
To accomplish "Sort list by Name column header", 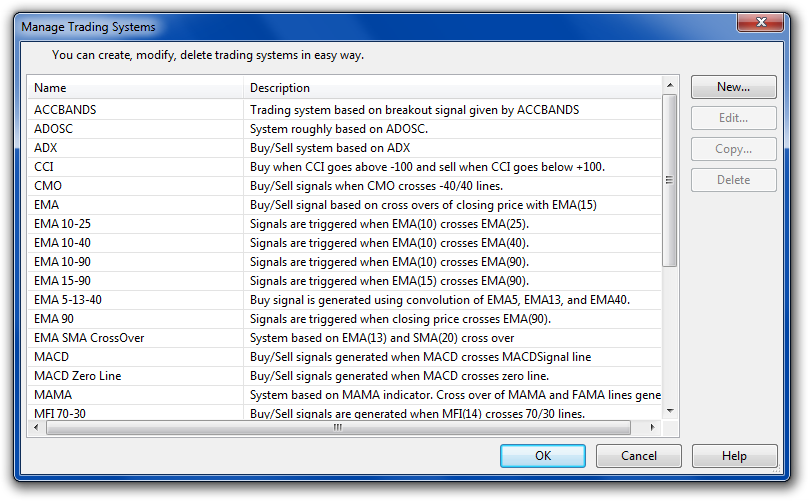I will coord(135,88).
